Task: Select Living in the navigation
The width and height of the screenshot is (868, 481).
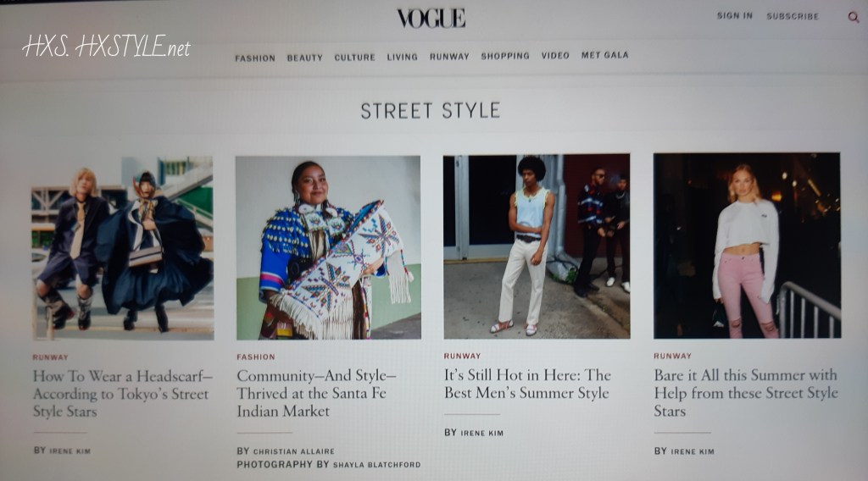Action: [402, 57]
